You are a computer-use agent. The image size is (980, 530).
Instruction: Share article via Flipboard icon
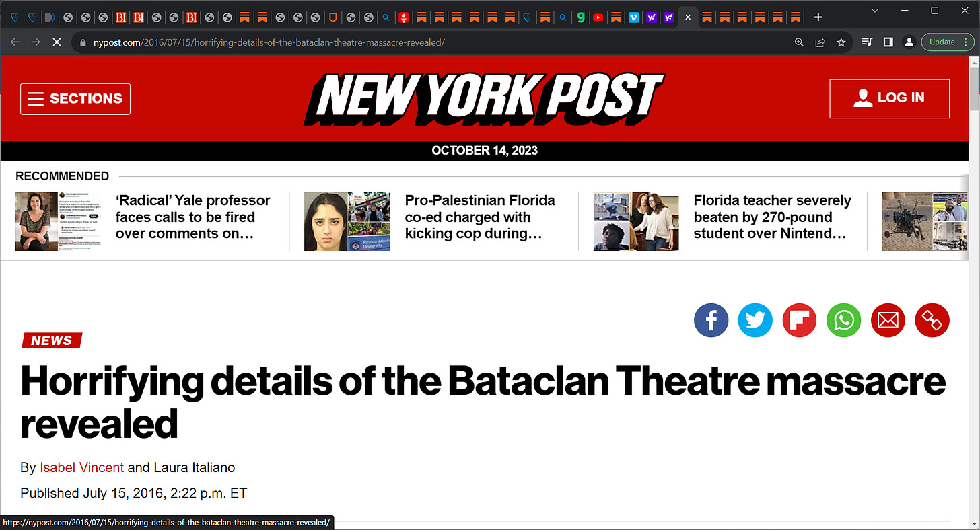click(800, 320)
